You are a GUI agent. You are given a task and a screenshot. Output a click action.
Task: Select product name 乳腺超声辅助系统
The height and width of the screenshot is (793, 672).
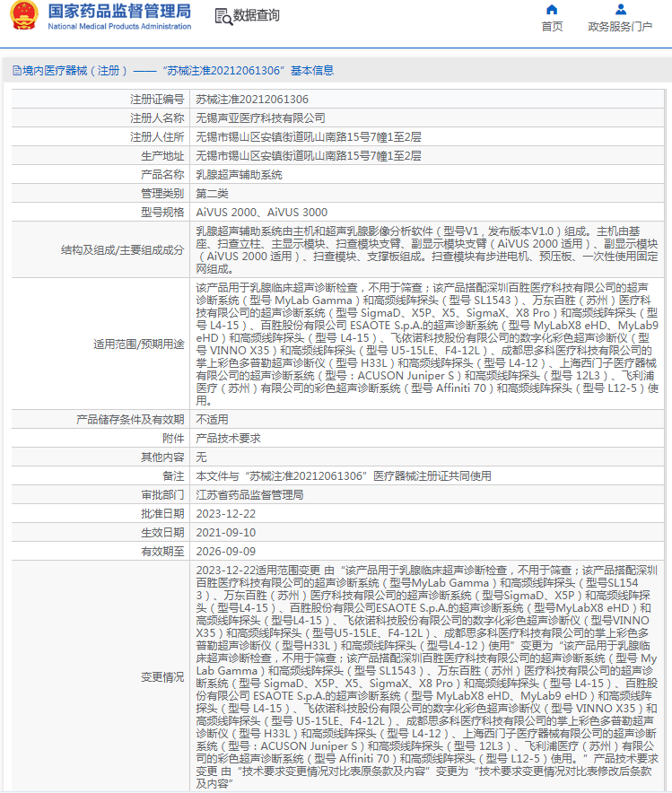pos(239,175)
